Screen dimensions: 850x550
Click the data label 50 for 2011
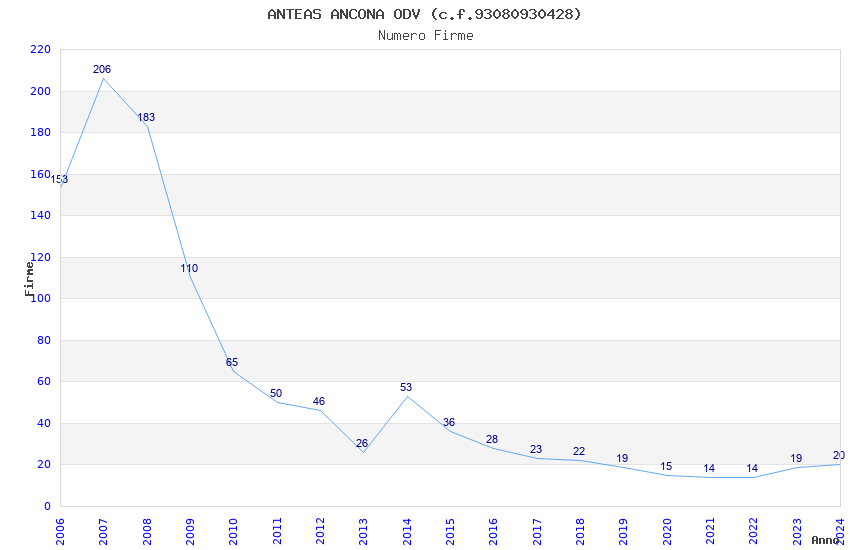276,393
